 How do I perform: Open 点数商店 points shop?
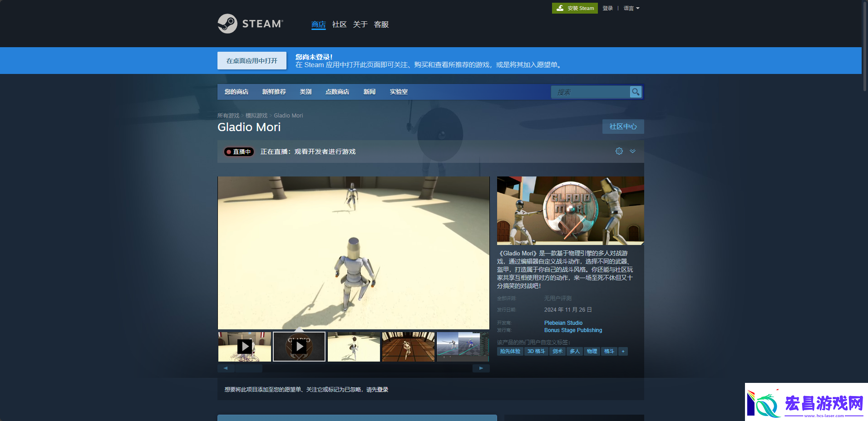coord(337,92)
